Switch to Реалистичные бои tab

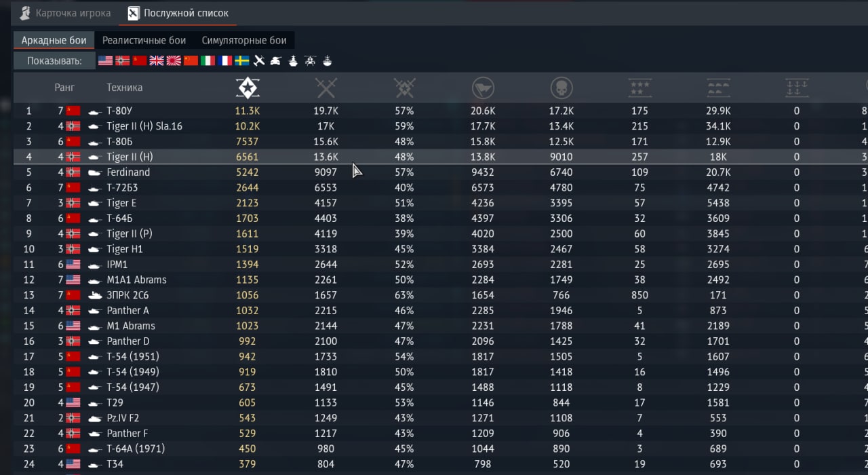(x=144, y=40)
